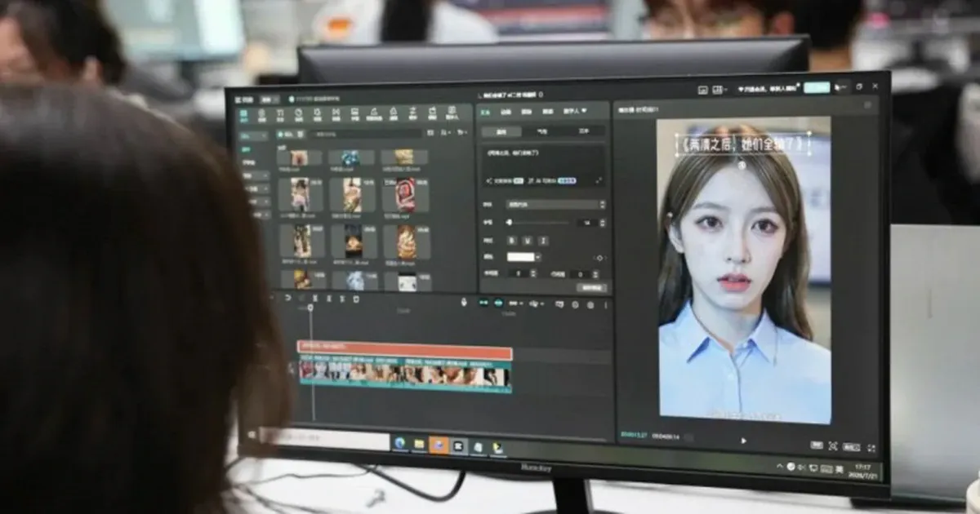Switch to the middle style sub-tab above text box
Viewport: 980px width, 514px height.
click(541, 131)
